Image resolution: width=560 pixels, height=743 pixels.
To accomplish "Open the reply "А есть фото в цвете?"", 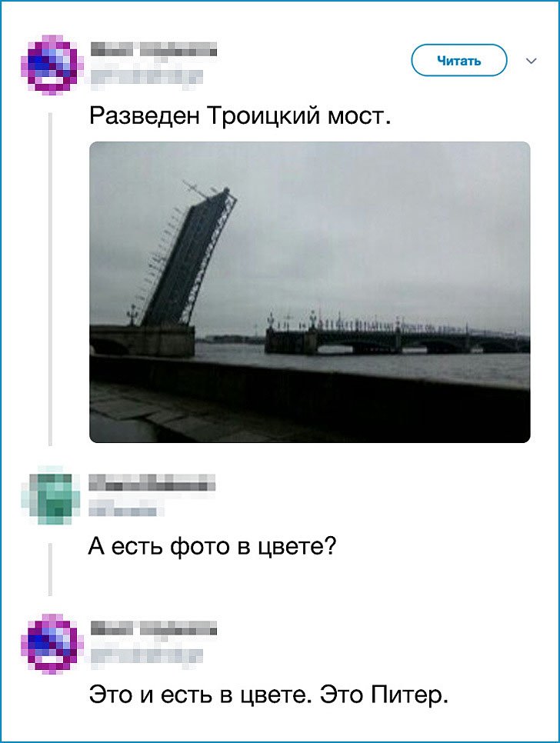I will 212,547.
